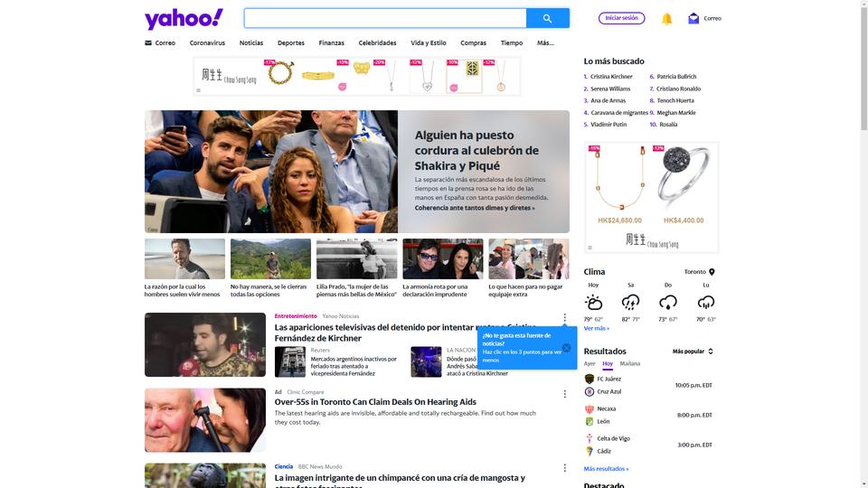
Task: Open the Over-55s Hearing Aids ad headline
Action: tap(375, 402)
